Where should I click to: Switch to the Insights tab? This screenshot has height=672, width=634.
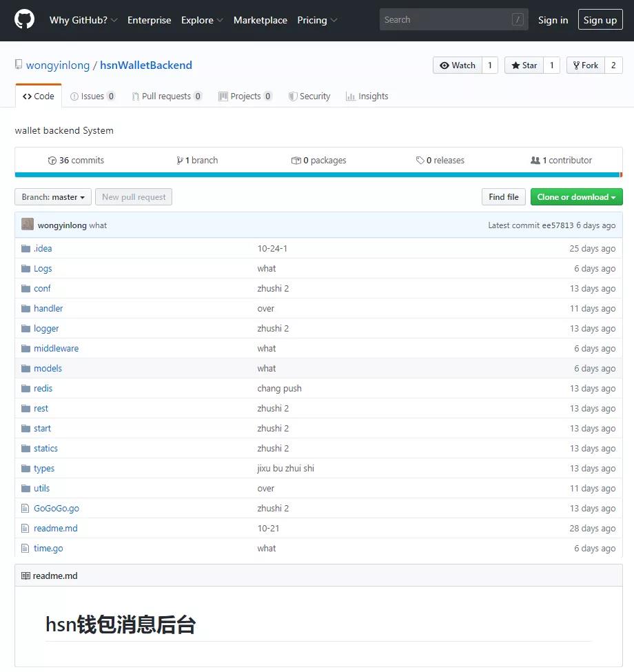367,96
